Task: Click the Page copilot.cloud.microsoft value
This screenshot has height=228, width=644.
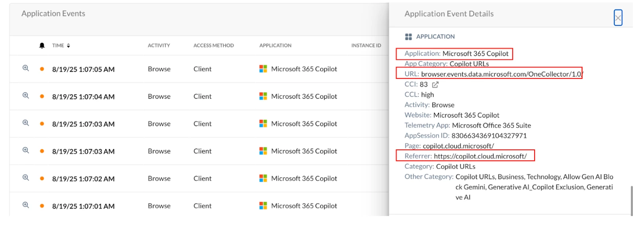Action: pyautogui.click(x=458, y=146)
